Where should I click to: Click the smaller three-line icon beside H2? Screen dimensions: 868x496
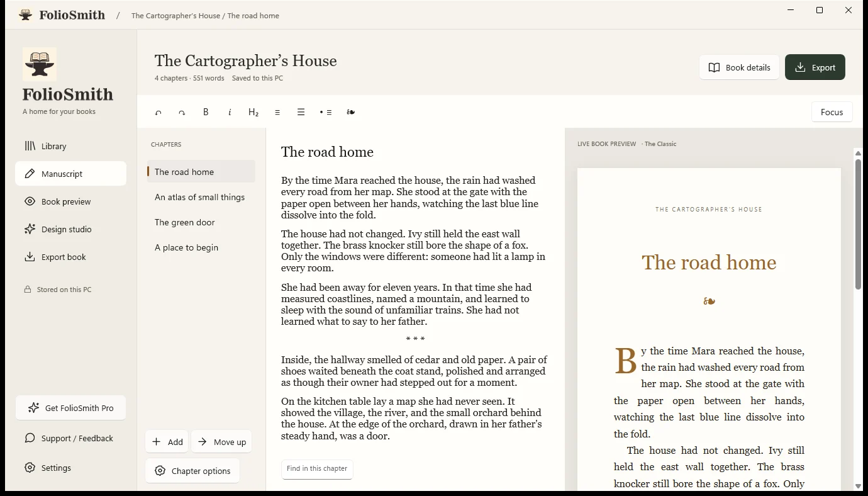[277, 112]
